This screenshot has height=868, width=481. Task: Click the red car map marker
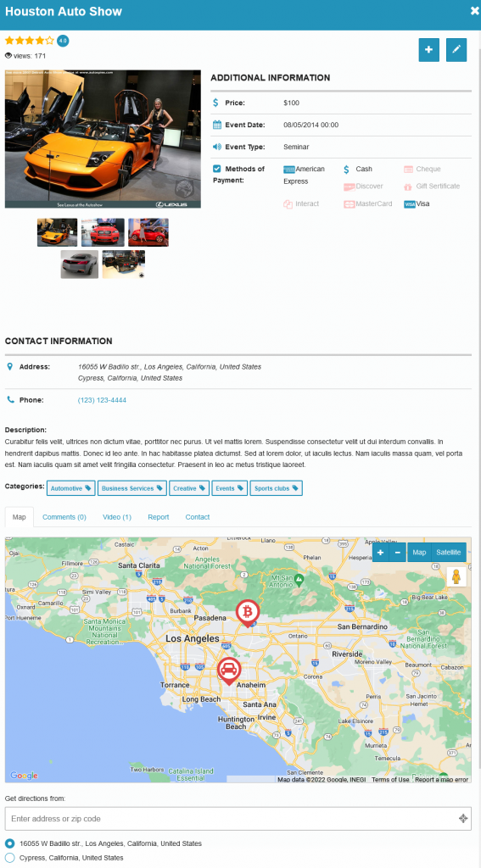(228, 671)
